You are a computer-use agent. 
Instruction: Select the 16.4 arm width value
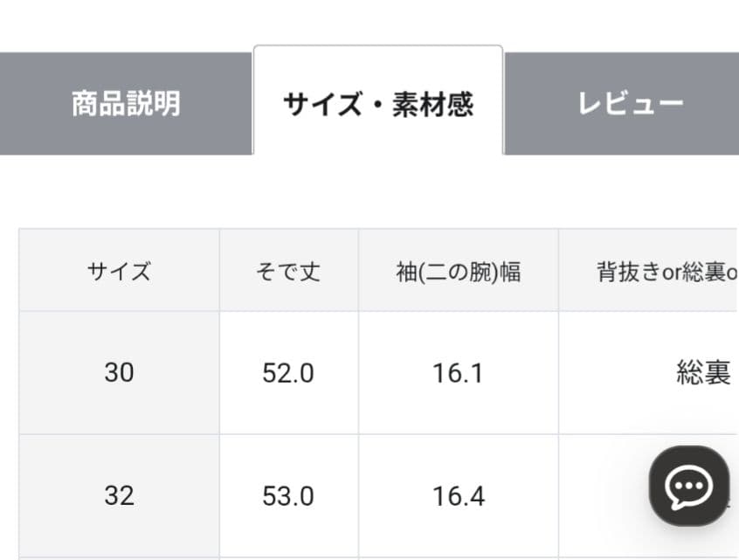click(458, 496)
